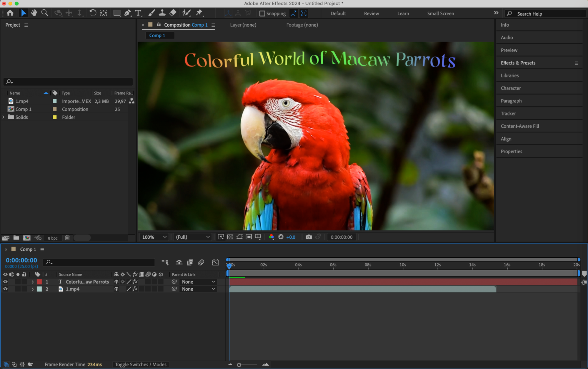This screenshot has width=588, height=369.
Task: Select the Horizontal Type tool
Action: pos(138,13)
